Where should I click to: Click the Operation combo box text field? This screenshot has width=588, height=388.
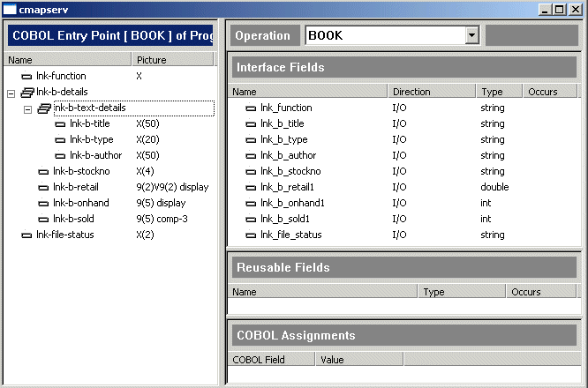point(384,35)
